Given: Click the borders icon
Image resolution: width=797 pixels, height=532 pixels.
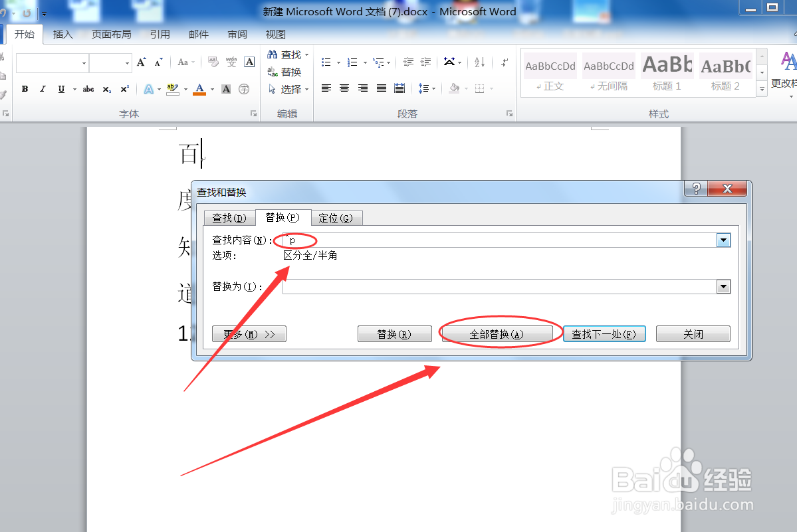Looking at the screenshot, I should [479, 88].
